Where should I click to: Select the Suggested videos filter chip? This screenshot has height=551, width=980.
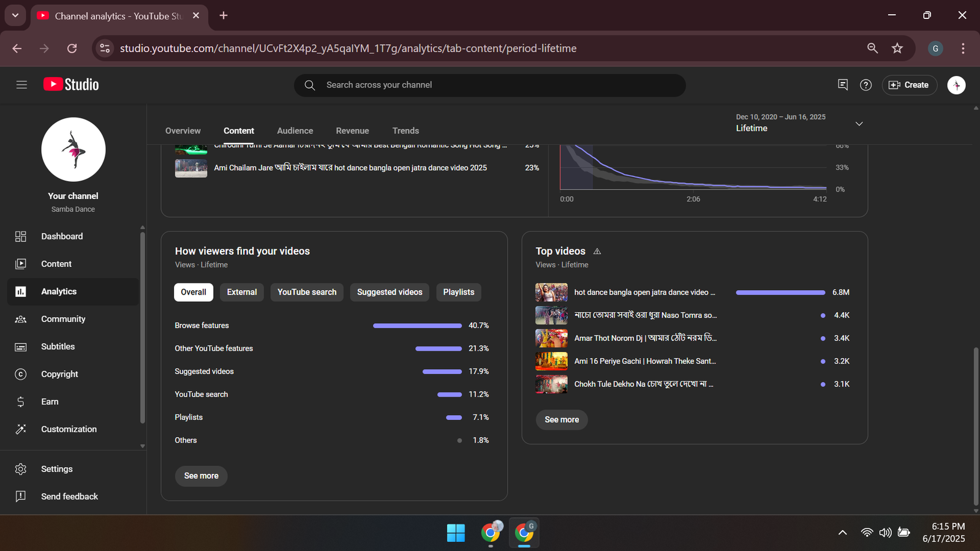(390, 292)
